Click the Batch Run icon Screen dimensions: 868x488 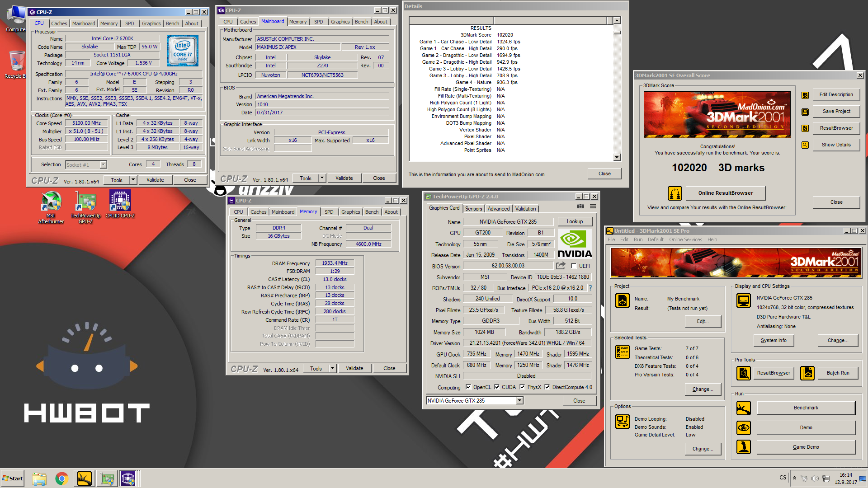[807, 373]
